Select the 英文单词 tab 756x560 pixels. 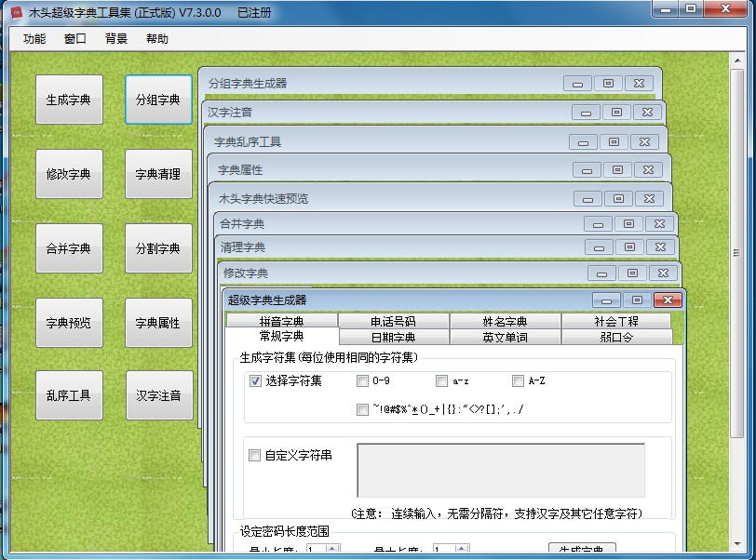505,337
